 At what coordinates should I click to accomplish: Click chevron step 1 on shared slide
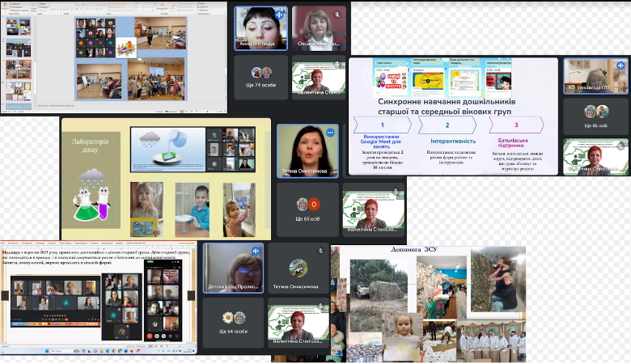pyautogui.click(x=383, y=125)
